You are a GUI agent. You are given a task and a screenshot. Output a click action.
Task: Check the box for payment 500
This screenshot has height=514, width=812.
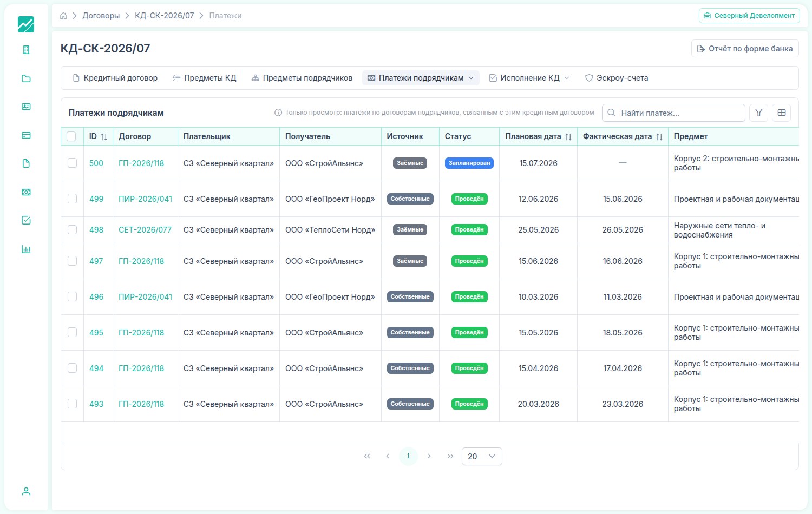pos(72,163)
